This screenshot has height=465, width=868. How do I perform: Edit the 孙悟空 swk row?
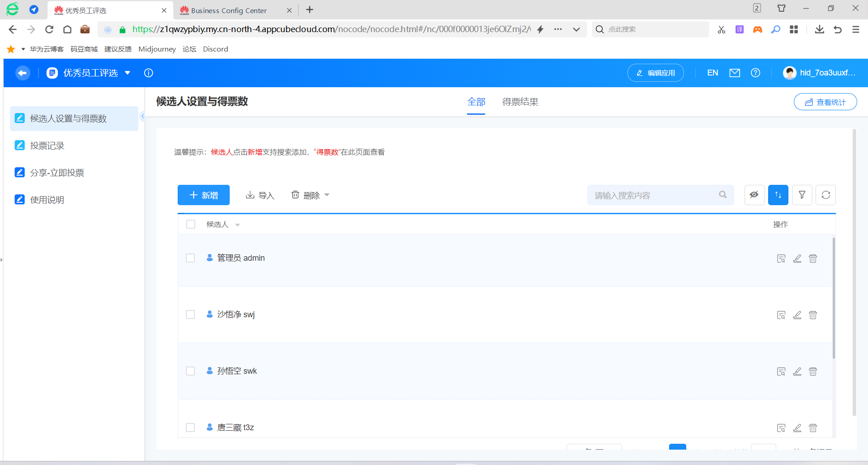(797, 371)
